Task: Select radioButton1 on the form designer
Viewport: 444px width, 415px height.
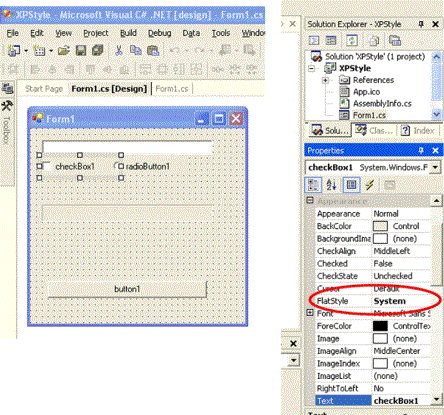Action: (x=143, y=166)
